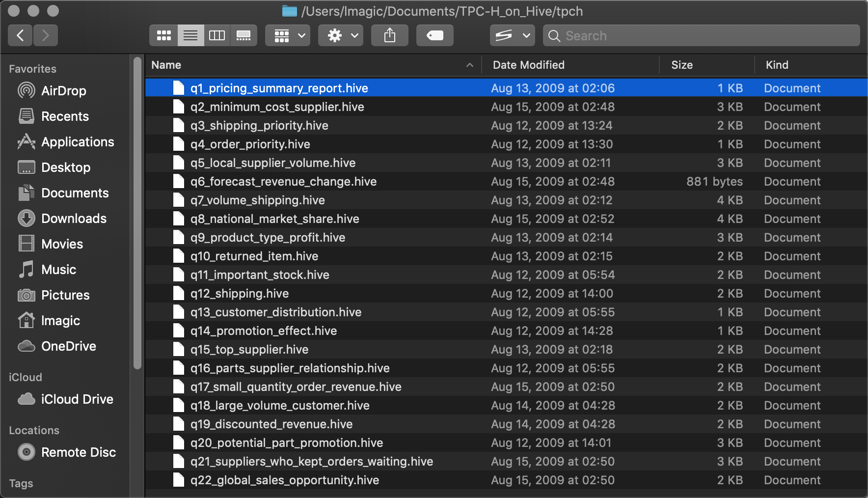The width and height of the screenshot is (868, 498).
Task: Click date Aug 14, 2009 at 04:28 for q18
Action: click(553, 405)
